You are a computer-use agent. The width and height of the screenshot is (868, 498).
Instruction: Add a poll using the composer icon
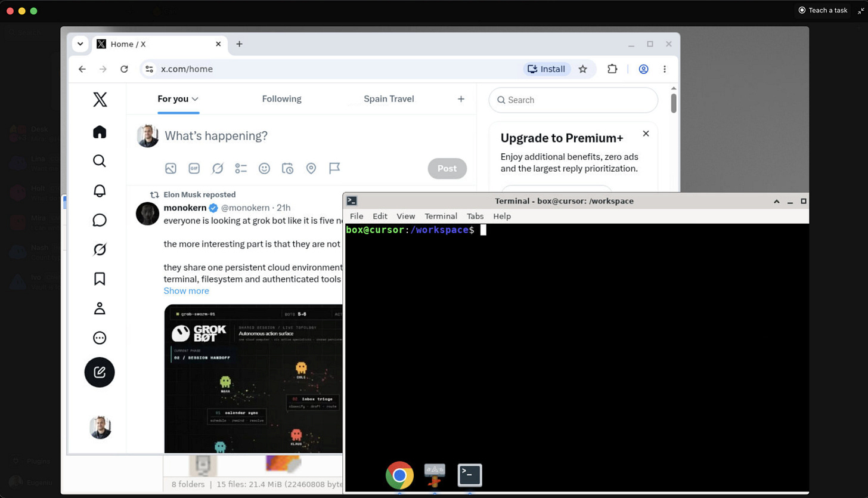[x=241, y=168]
